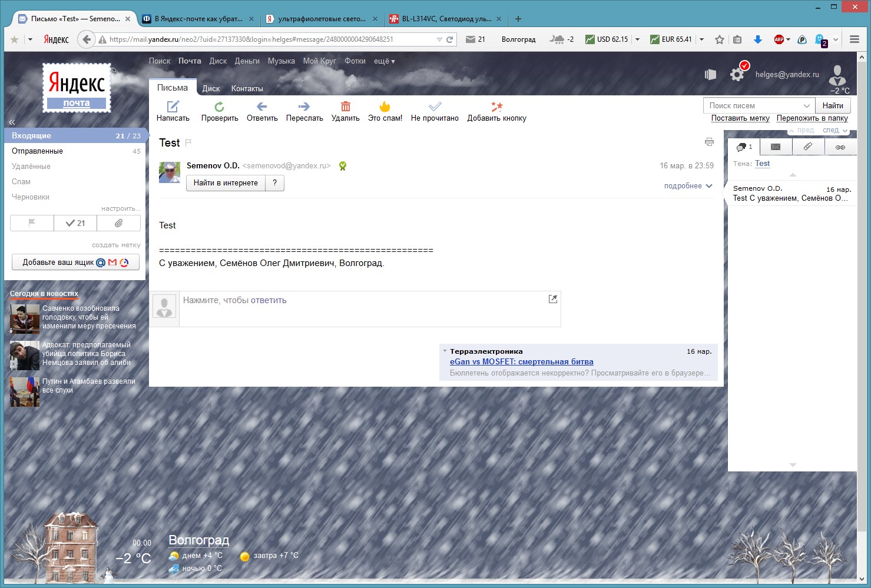
Task: Click the Написать compose icon
Action: pos(173,107)
